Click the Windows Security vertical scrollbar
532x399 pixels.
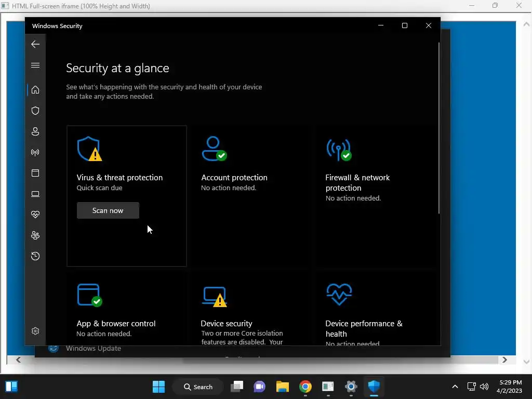click(x=438, y=128)
